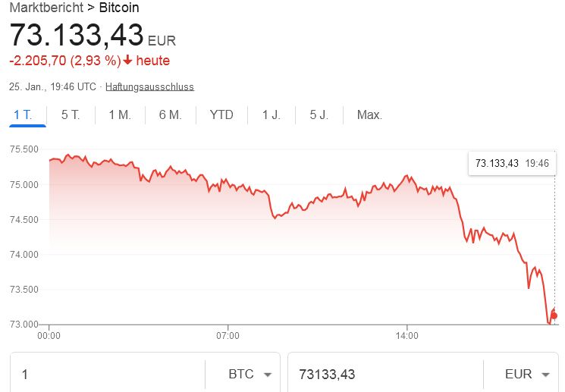Click the red down arrow beside percentage change
The width and height of the screenshot is (565, 392).
click(x=127, y=61)
